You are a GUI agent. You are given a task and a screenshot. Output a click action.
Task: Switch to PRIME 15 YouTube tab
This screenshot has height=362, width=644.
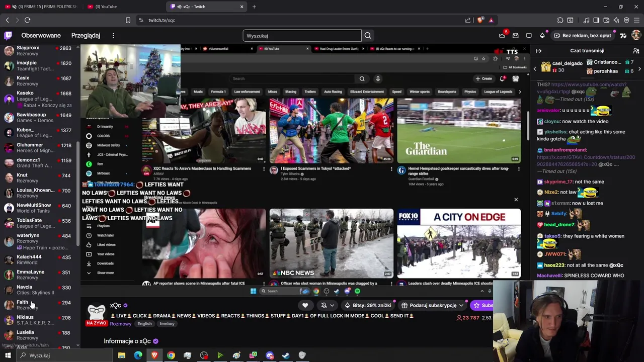[42, 7]
